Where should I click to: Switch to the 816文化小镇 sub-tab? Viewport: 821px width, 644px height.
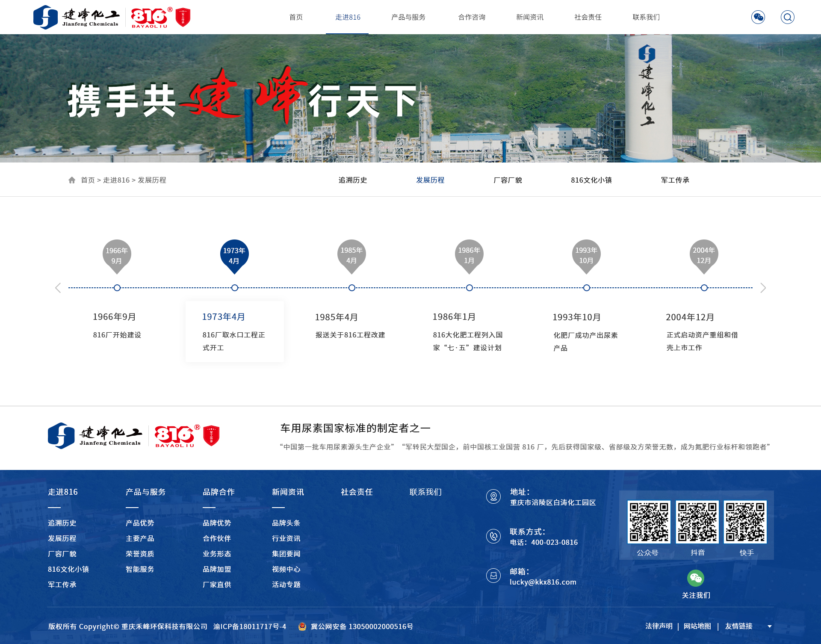point(591,180)
